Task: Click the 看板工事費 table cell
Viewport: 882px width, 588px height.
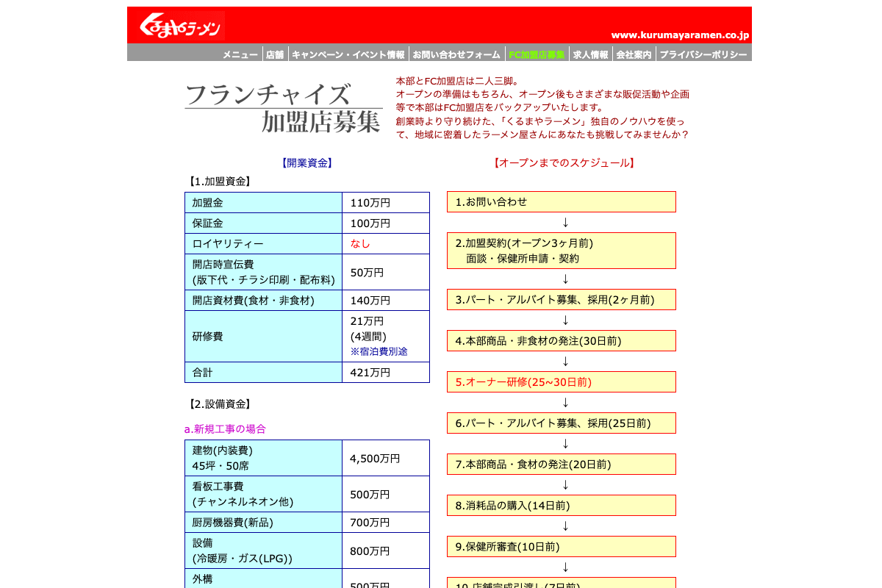Action: point(263,494)
